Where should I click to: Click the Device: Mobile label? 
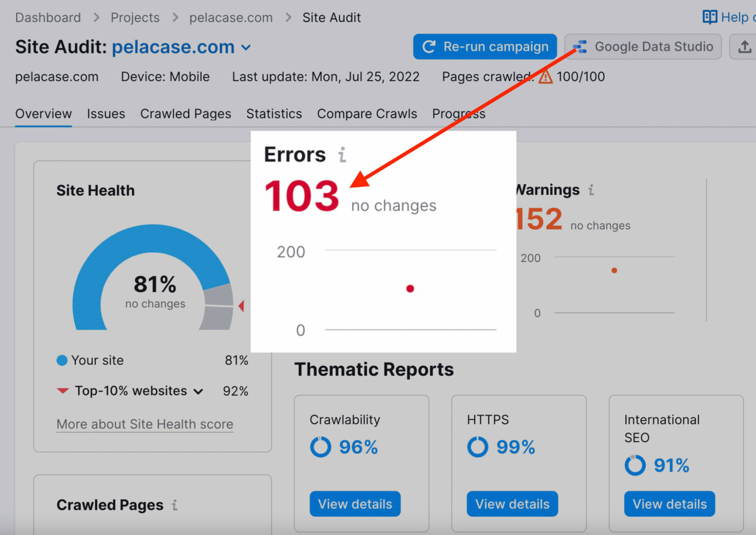165,77
